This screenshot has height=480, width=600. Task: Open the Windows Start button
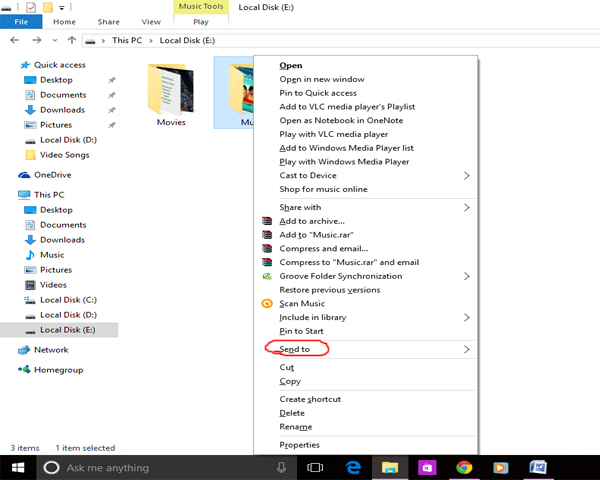coord(18,467)
